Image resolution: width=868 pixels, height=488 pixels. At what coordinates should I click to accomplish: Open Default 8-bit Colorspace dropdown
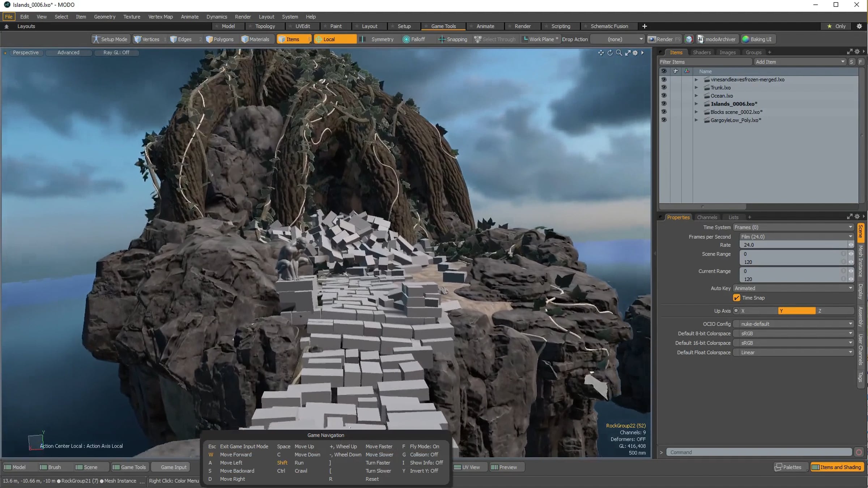point(793,334)
